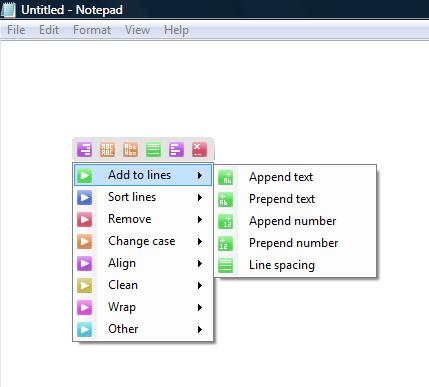Viewport: 429px width, 387px height.
Task: Open the Clean menu entry
Action: (143, 285)
